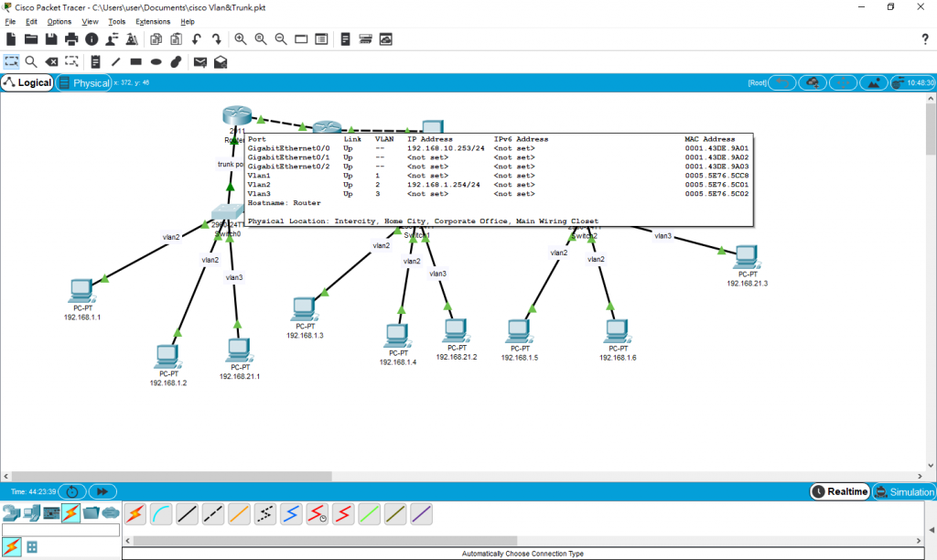
Task: Choose Copper Straight-Through cable
Action: (x=187, y=514)
